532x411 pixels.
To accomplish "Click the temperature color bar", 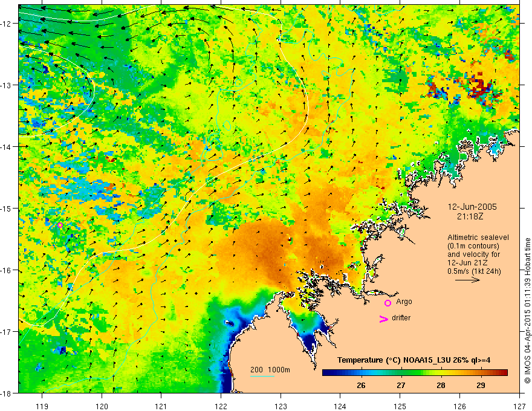I will click(415, 373).
